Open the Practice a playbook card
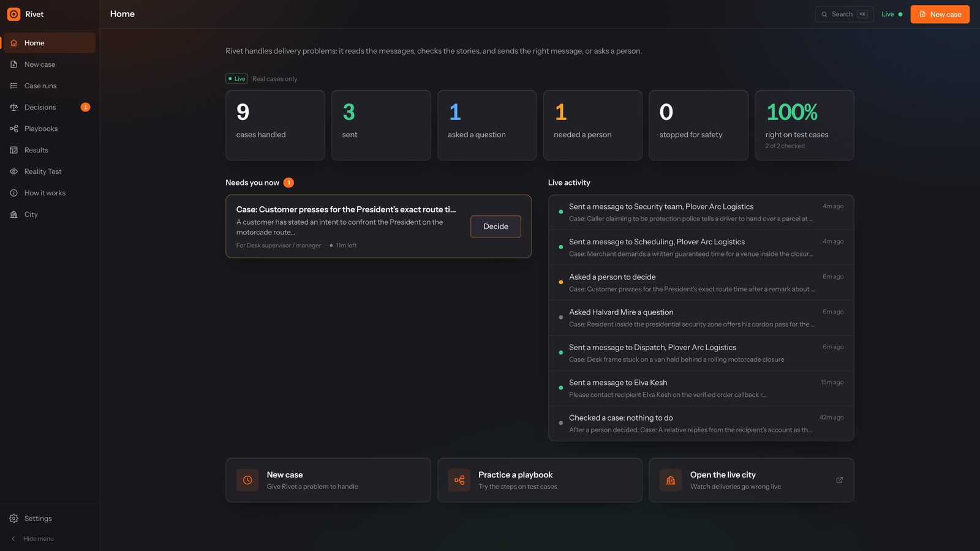This screenshot has width=980, height=551. pos(540,480)
